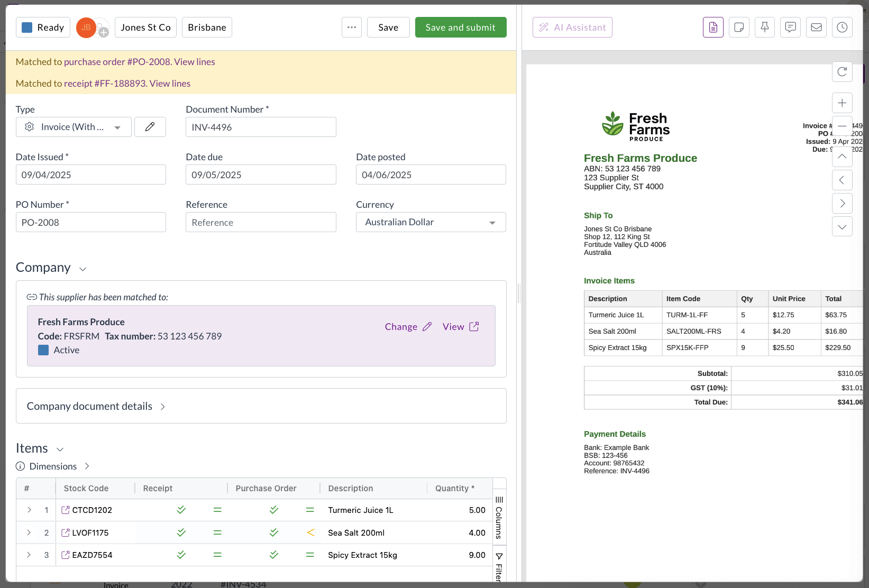The width and height of the screenshot is (869, 588).
Task: Click Document Number field INV-4496
Action: (261, 127)
